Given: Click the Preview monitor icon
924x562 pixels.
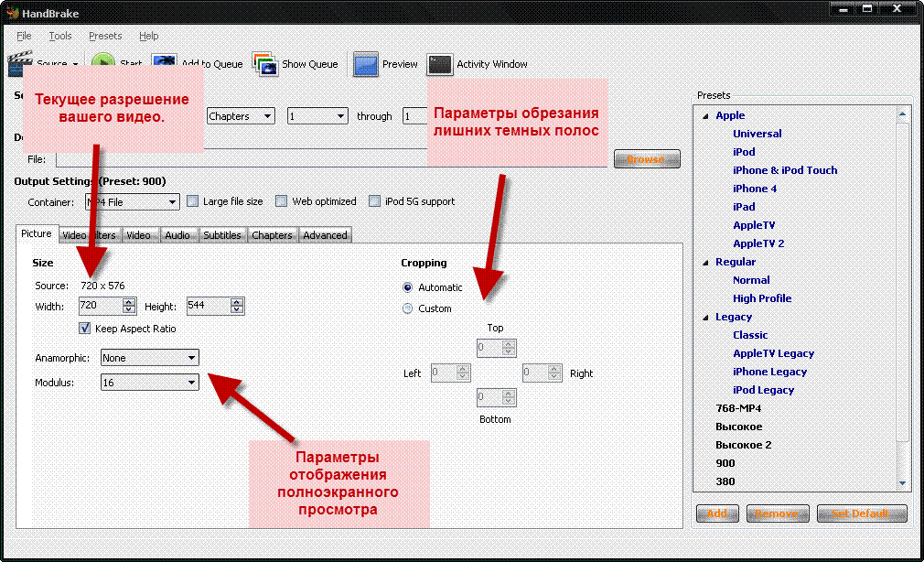Looking at the screenshot, I should click(x=365, y=64).
